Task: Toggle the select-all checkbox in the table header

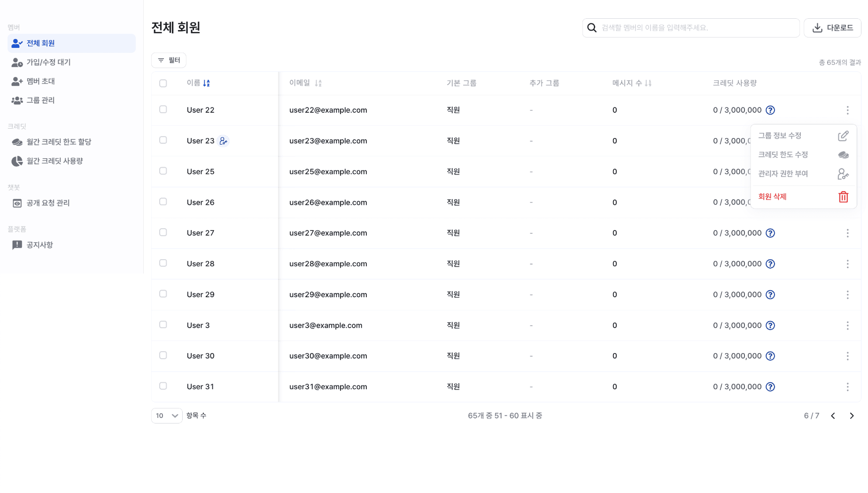Action: (x=163, y=83)
